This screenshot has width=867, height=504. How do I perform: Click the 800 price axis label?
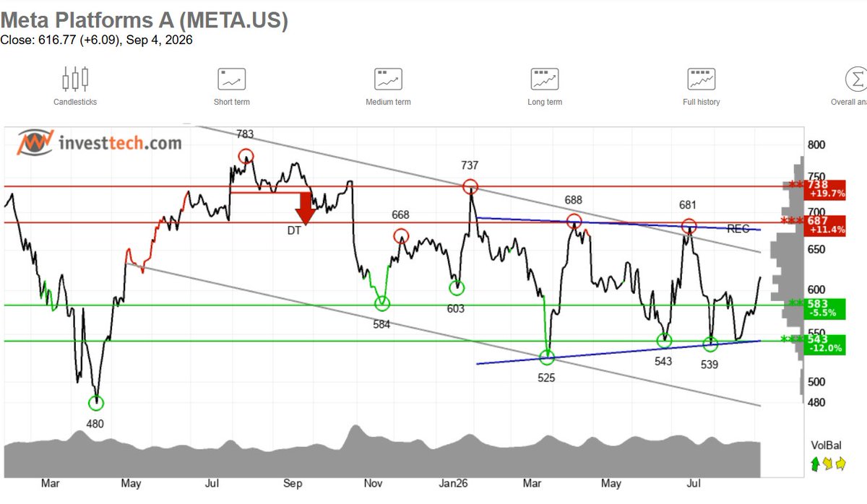pyautogui.click(x=816, y=144)
